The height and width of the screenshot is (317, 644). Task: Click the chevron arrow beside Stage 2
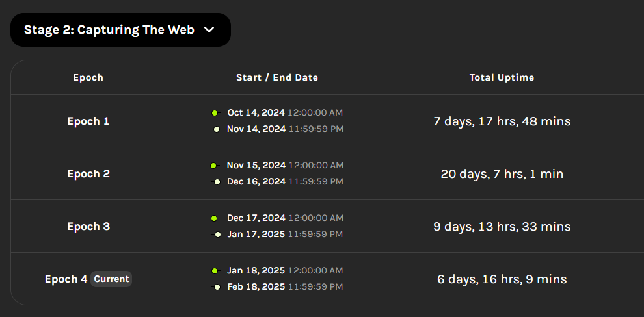coord(209,30)
